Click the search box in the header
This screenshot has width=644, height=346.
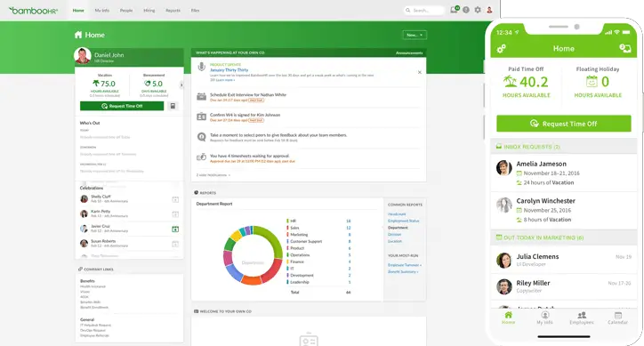[424, 11]
